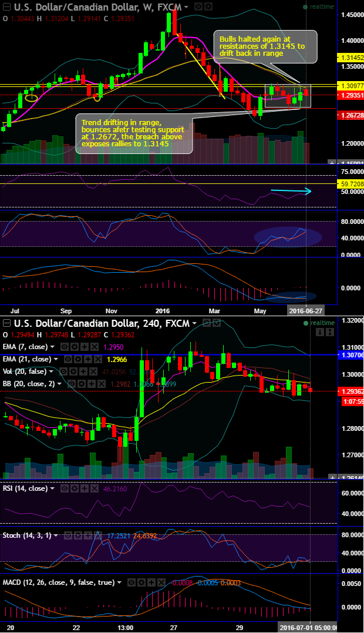Toggle visibility eye for EMA (7, close)
This screenshot has width=364, height=633.
coord(65,347)
